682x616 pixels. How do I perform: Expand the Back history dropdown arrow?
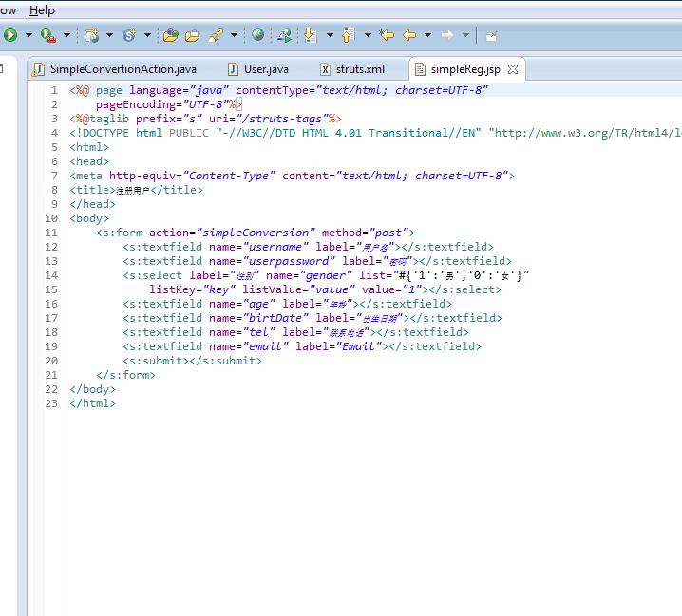click(428, 35)
